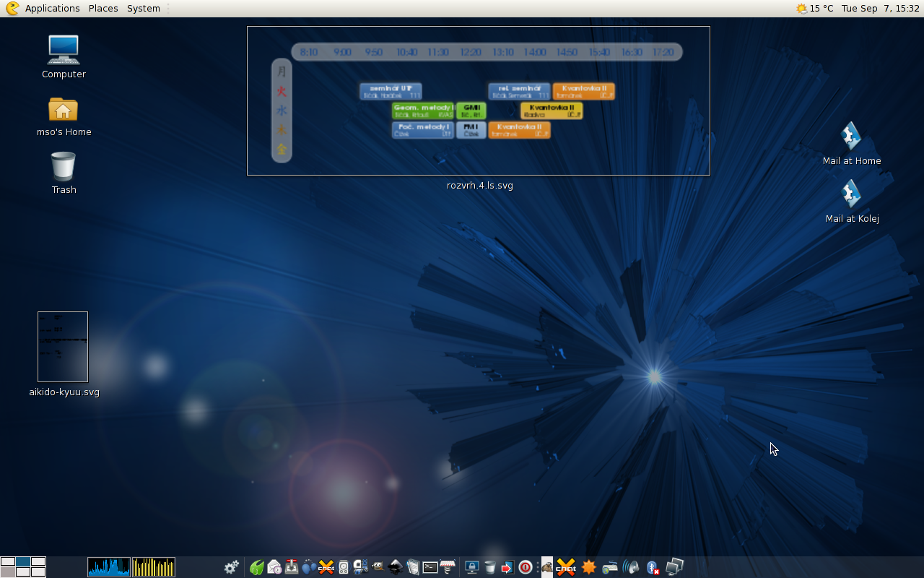Image resolution: width=924 pixels, height=578 pixels.
Task: Launch the green leaf browser
Action: point(256,567)
